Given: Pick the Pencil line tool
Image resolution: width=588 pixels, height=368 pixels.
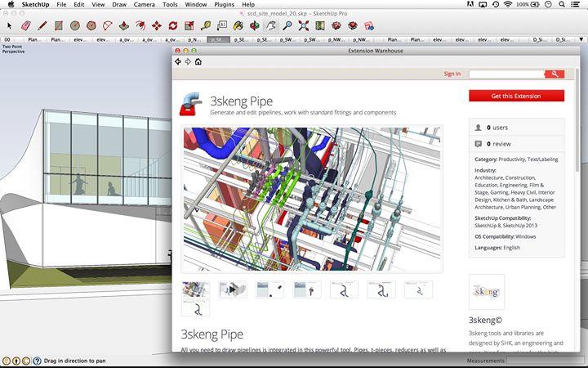Looking at the screenshot, I should click(42, 26).
